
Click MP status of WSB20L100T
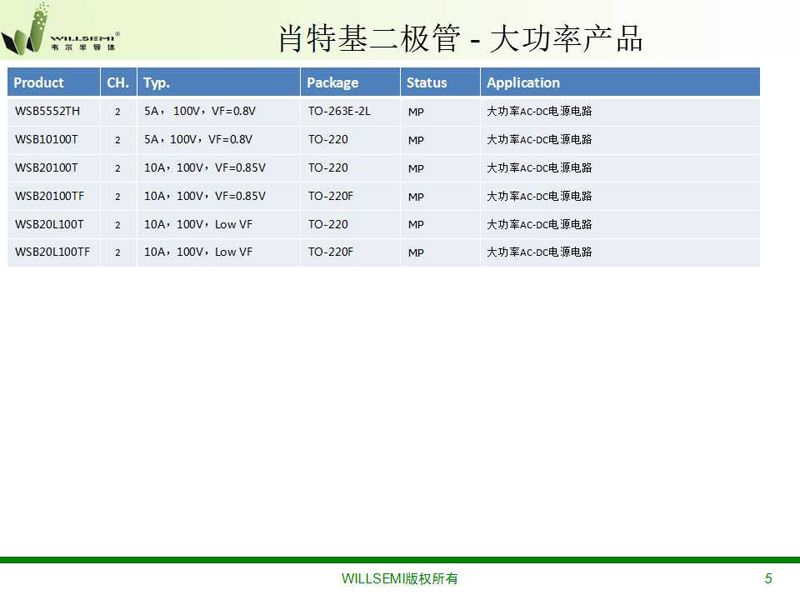(x=416, y=225)
